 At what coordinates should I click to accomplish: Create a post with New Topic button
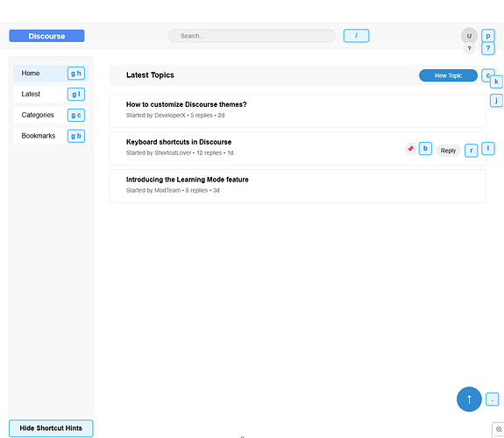click(x=448, y=75)
